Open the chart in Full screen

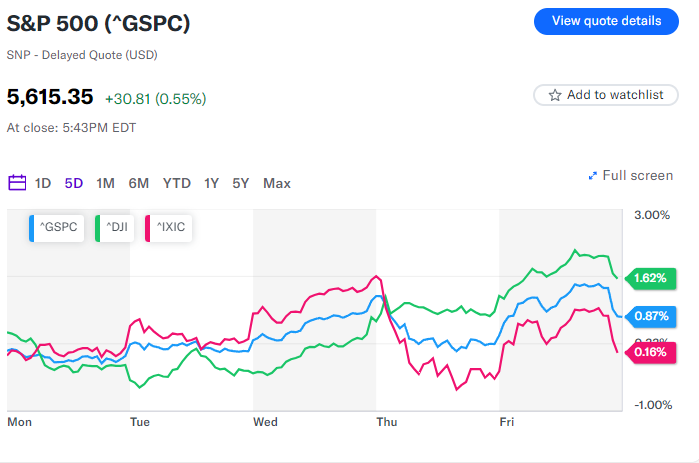[x=637, y=176]
